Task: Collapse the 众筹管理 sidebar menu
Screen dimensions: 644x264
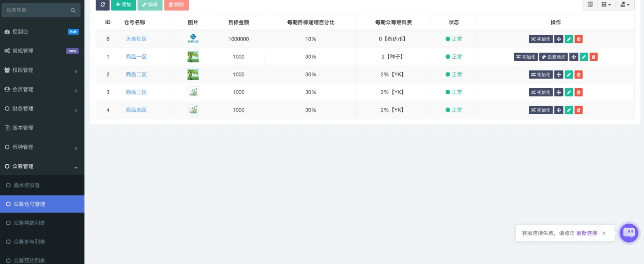Action: coord(42,166)
